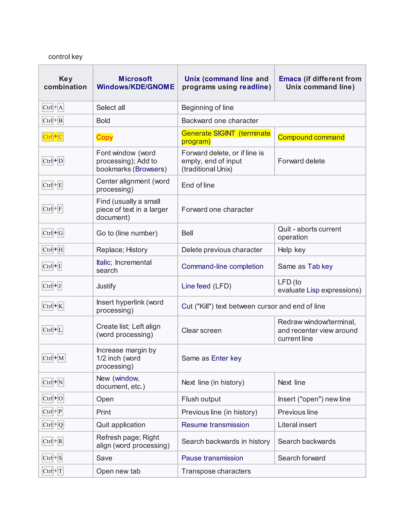Image resolution: width=411 pixels, height=532 pixels.
Task: Open Command-line completion link
Action: pos(222,266)
